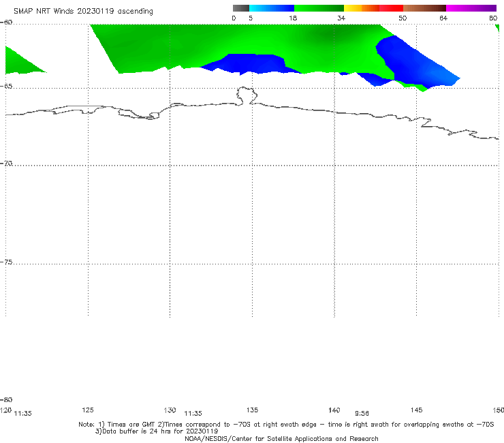Click the "130" longitude label

coord(170,410)
